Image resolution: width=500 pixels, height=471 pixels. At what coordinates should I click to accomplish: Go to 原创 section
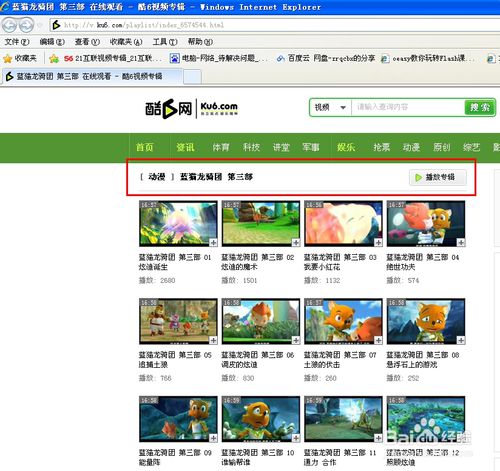pyautogui.click(x=442, y=147)
